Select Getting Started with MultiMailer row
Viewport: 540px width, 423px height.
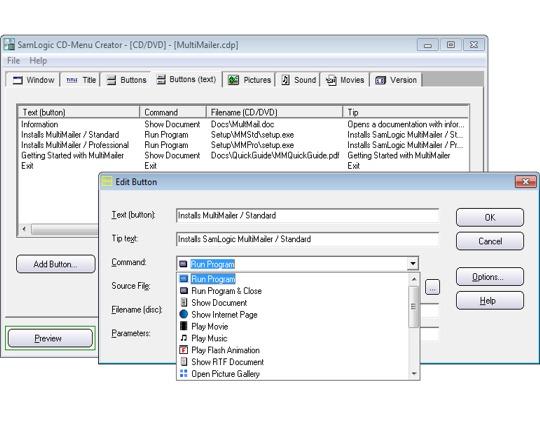(243, 155)
